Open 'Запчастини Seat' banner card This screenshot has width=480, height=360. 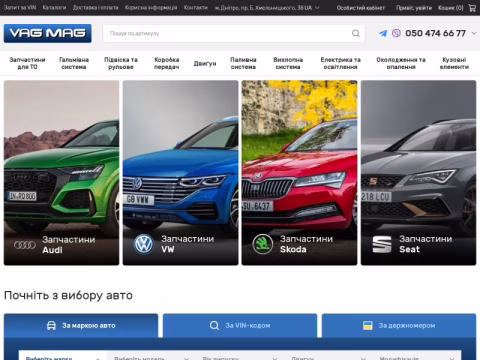[419, 173]
